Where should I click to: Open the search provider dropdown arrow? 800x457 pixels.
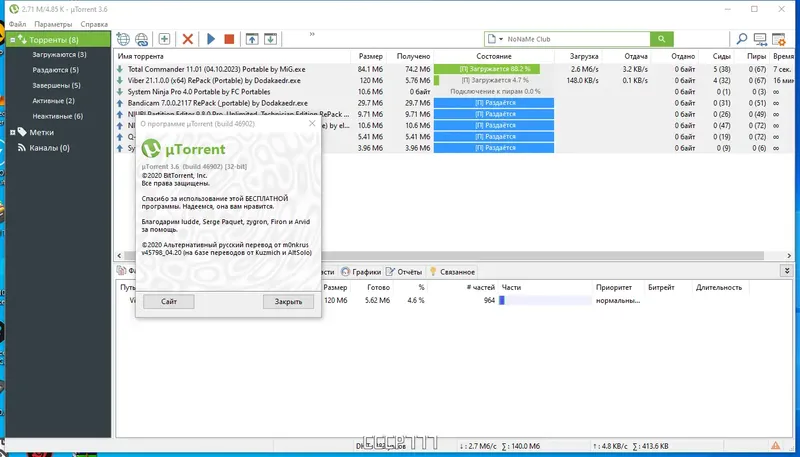pyautogui.click(x=501, y=39)
